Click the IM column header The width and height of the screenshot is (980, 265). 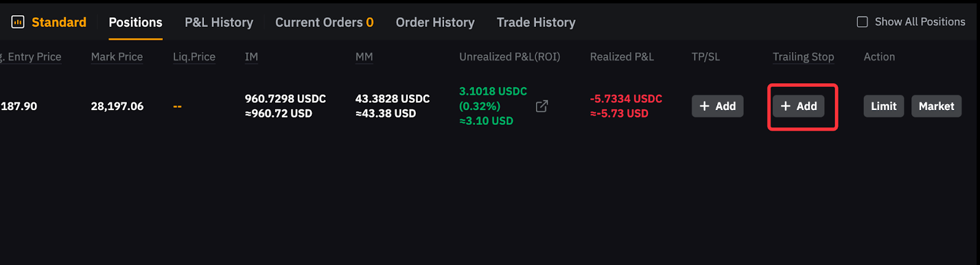(251, 57)
